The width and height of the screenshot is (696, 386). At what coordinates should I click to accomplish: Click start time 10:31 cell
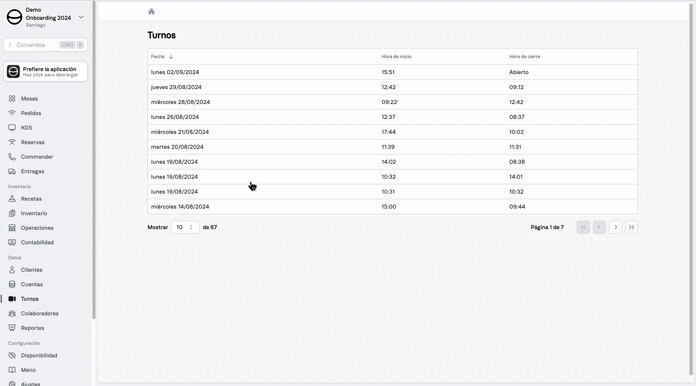tap(388, 192)
